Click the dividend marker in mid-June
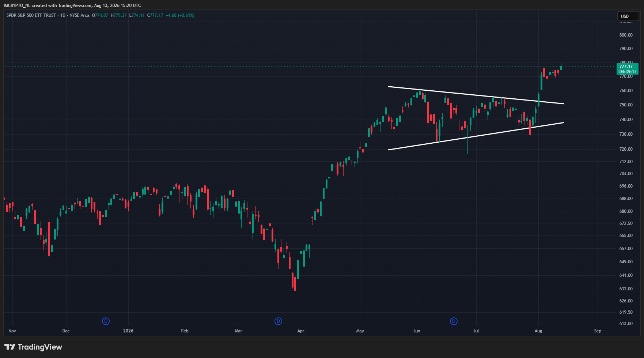This screenshot has height=358, width=644. 454,321
